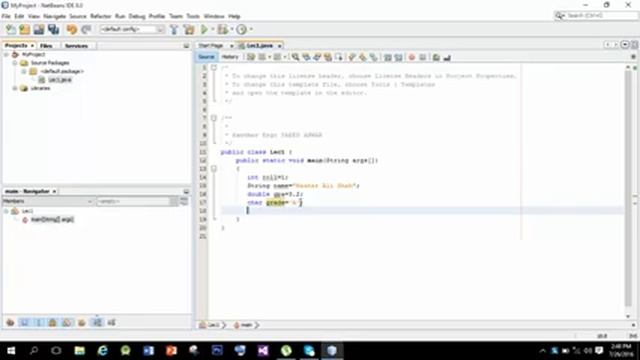Select main(String[] args) in Navigator

click(x=52, y=220)
